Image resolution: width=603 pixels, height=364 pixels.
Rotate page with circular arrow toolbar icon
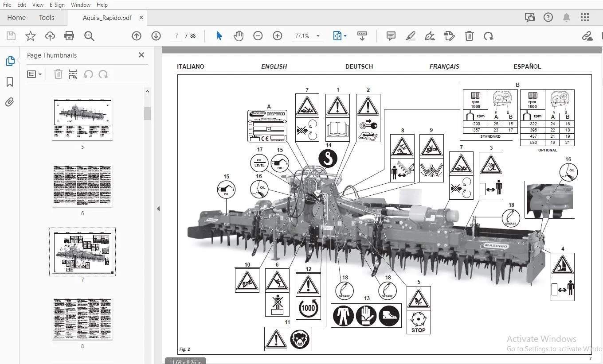(489, 36)
